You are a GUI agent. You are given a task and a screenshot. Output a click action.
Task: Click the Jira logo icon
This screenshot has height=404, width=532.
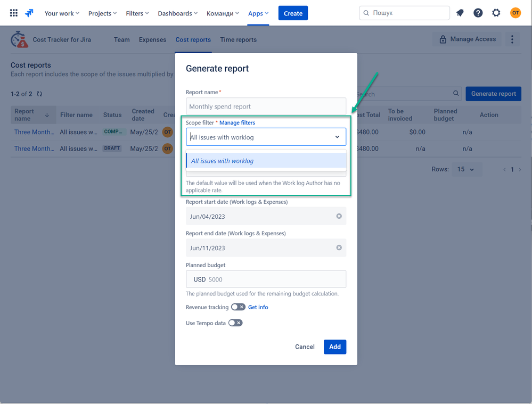[29, 13]
